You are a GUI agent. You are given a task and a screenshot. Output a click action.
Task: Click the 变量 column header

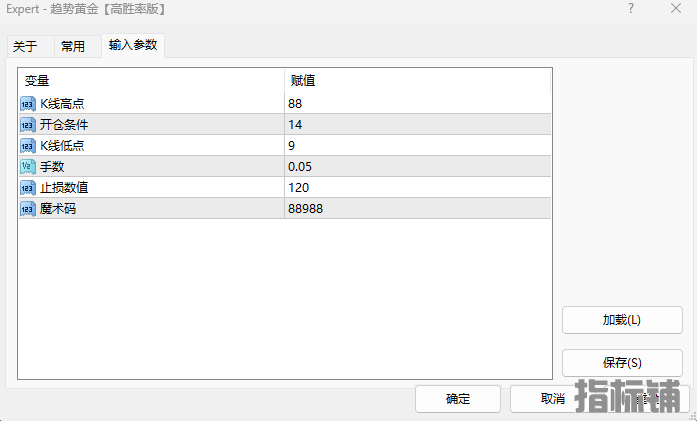click(150, 80)
